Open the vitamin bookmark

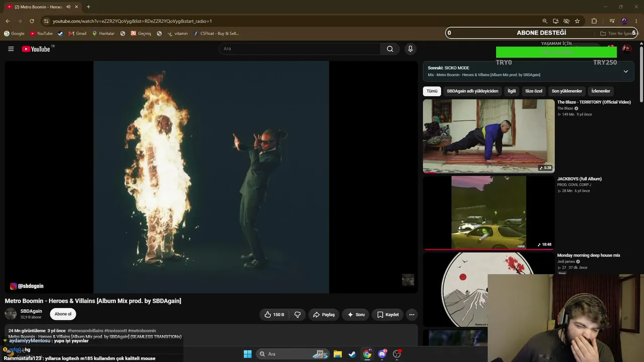(177, 33)
